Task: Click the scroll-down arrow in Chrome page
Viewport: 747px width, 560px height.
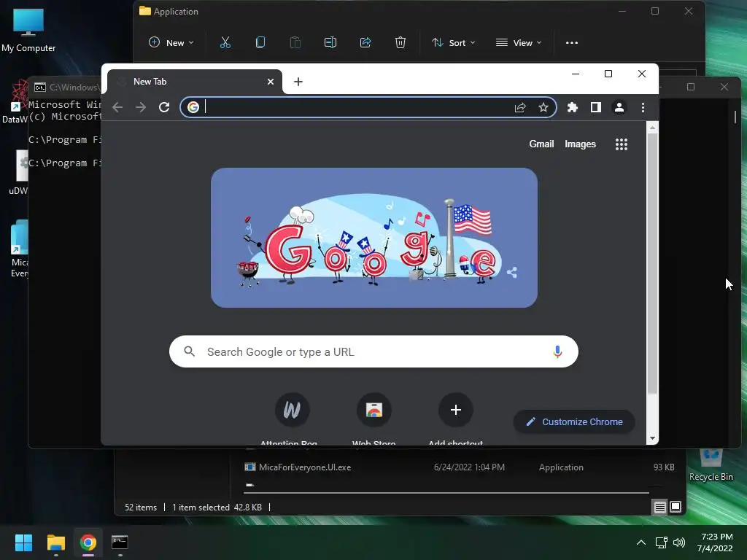Action: coord(652,438)
